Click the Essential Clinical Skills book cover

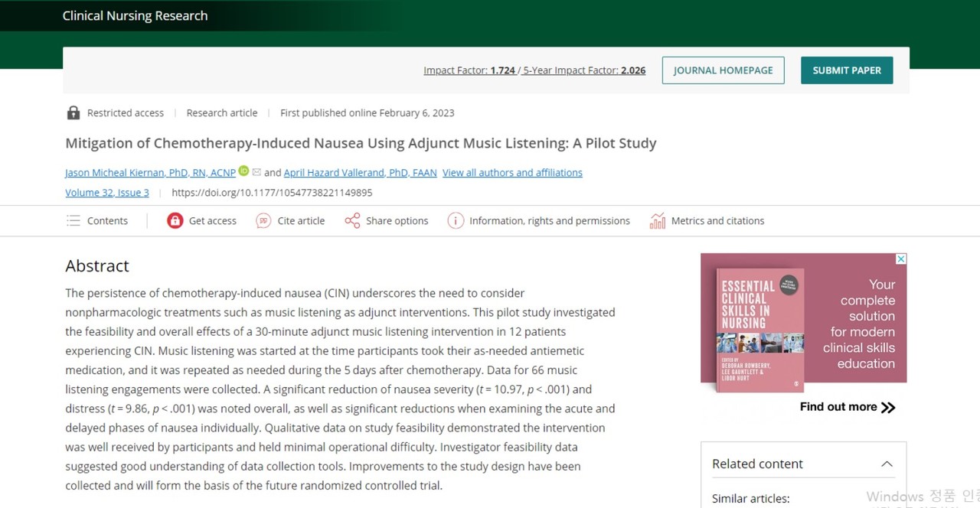click(x=759, y=330)
